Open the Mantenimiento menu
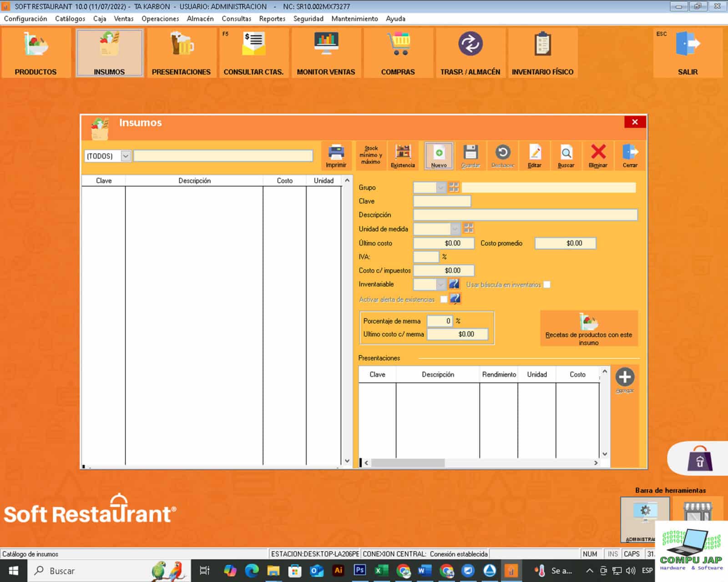The height and width of the screenshot is (582, 728). click(x=354, y=19)
